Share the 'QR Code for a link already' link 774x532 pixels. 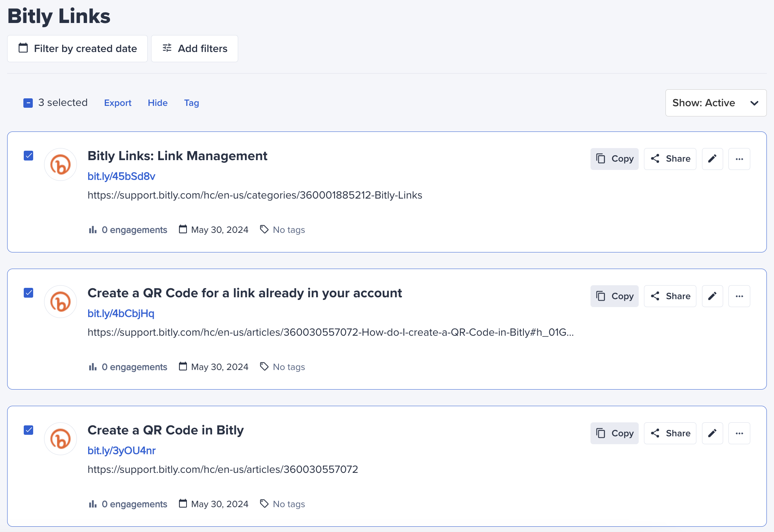click(670, 296)
